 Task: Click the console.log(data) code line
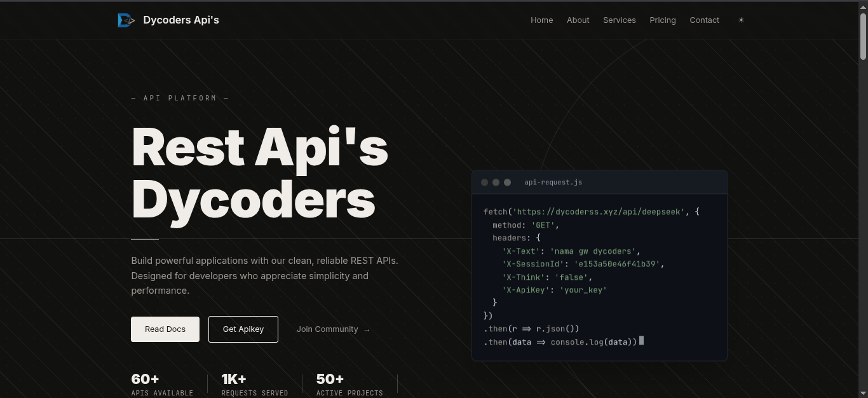(560, 342)
